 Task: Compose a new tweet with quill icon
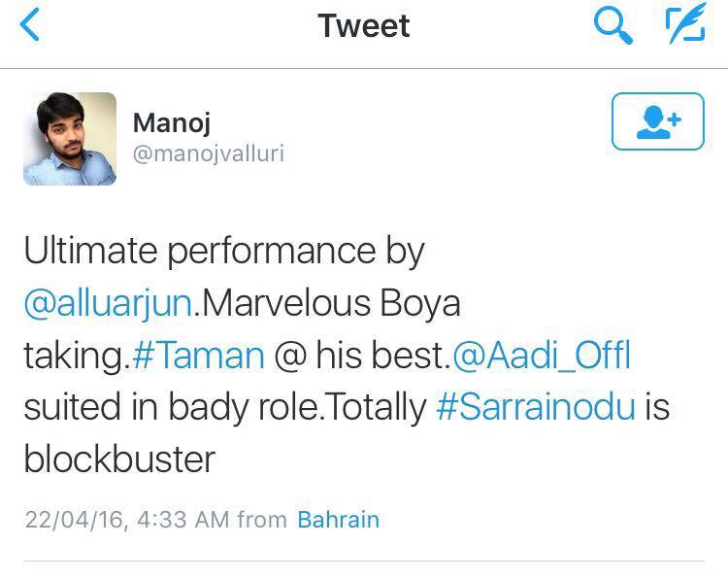point(684,26)
